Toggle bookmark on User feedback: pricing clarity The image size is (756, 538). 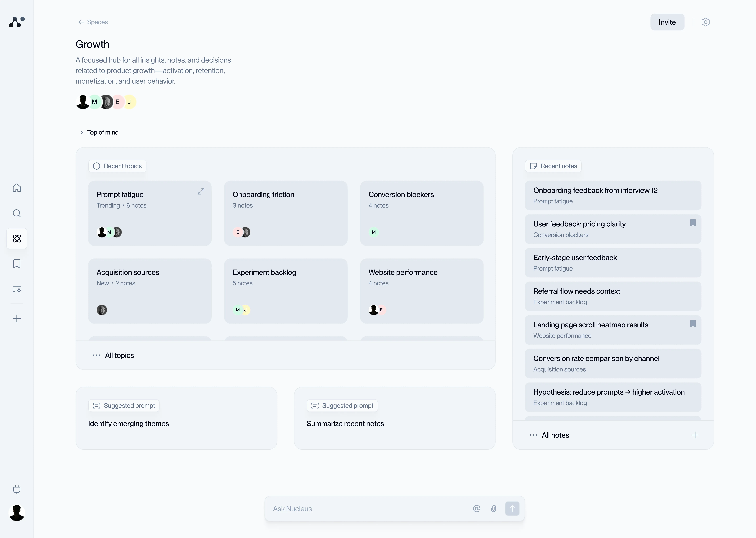(693, 223)
